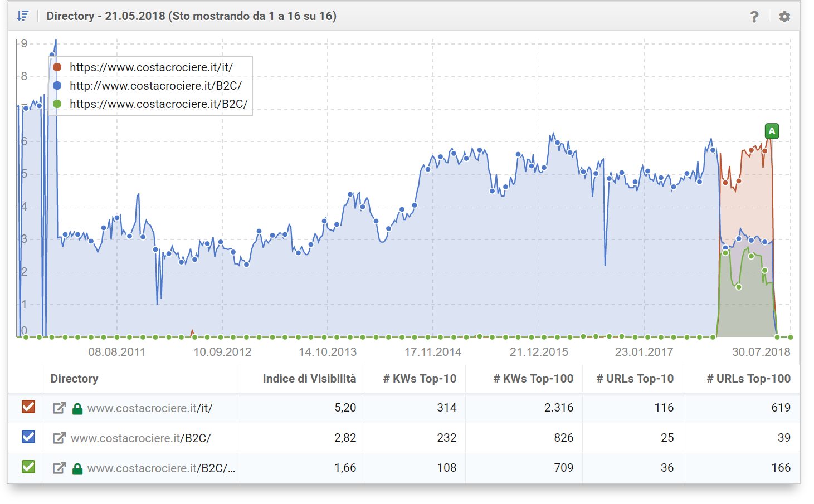Click legend entry http://www.costacrociere.it/B2C/
814x504 pixels.
pos(155,86)
